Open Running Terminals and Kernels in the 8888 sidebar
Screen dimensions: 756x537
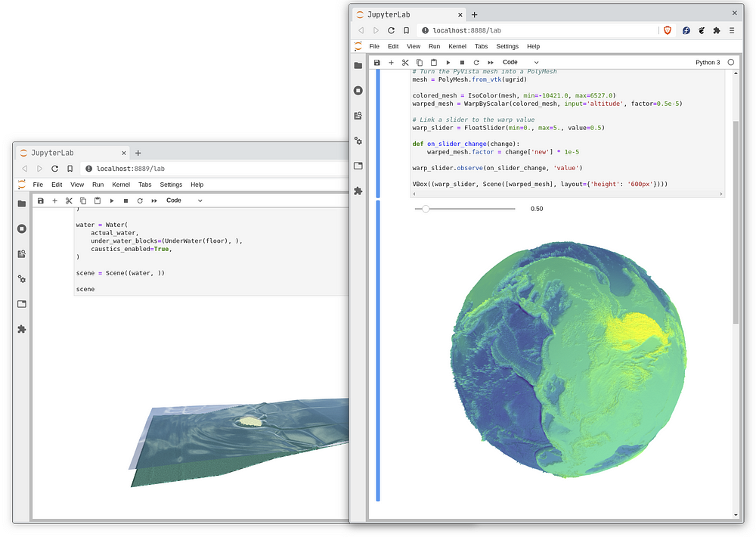358,91
